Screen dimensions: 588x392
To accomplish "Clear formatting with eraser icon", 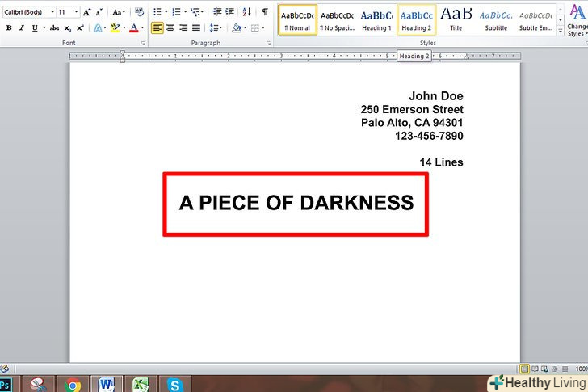I will click(x=139, y=12).
